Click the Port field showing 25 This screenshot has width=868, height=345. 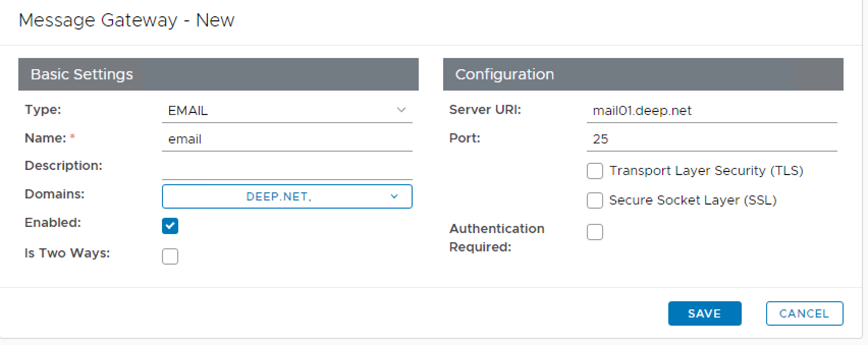(x=711, y=139)
